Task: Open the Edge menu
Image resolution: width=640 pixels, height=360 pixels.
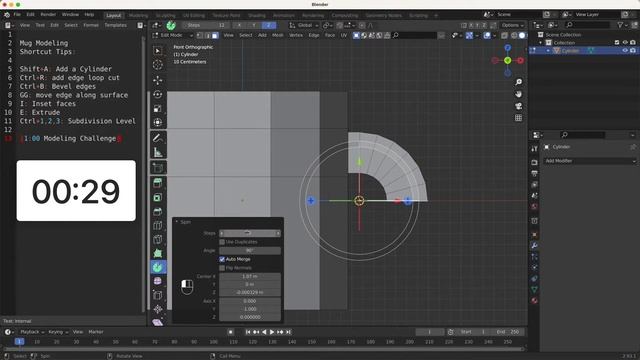Action: tap(313, 36)
